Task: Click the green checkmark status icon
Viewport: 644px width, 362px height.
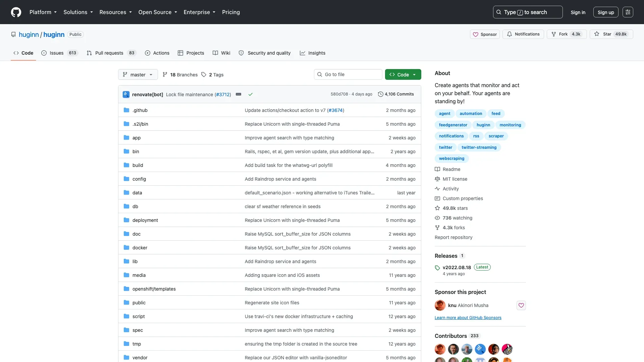Action: (251, 95)
